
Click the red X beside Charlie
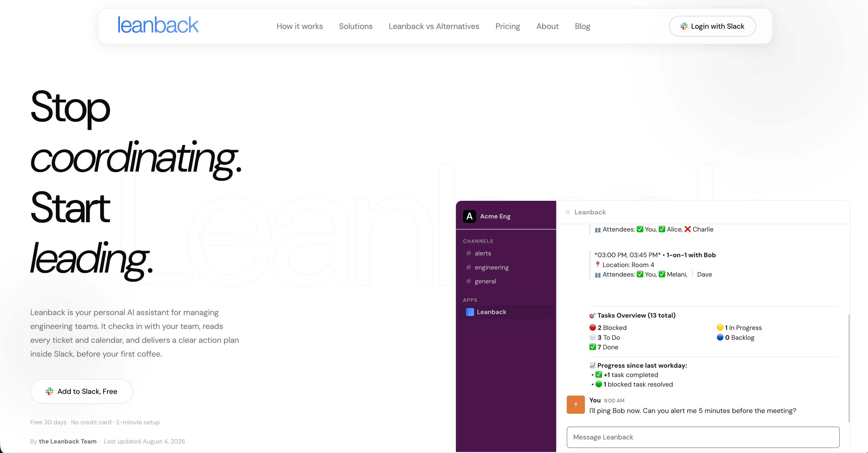pyautogui.click(x=687, y=229)
